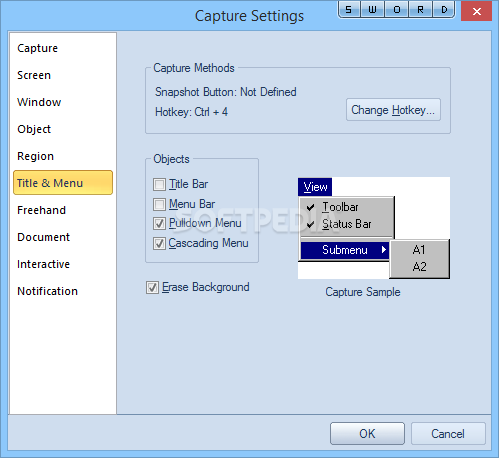The width and height of the screenshot is (499, 458).
Task: Click the Capture Sample caption
Action: pyautogui.click(x=363, y=292)
